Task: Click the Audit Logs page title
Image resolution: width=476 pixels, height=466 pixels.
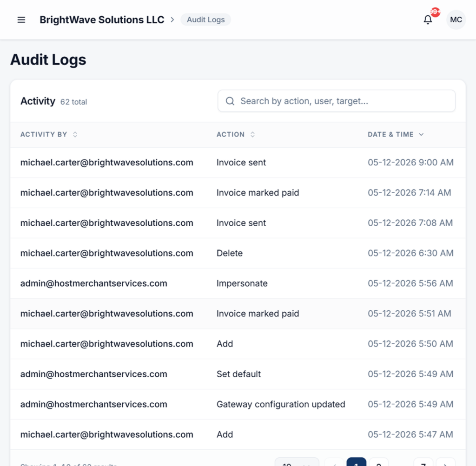Action: tap(48, 59)
